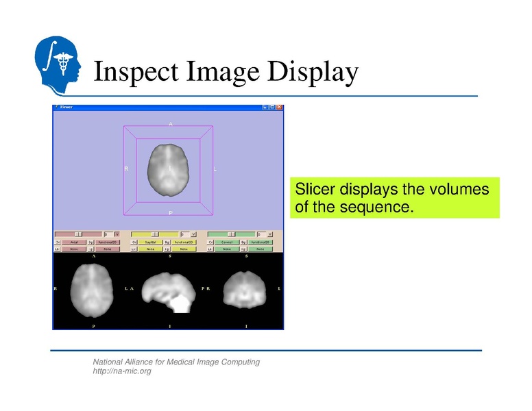Click the red axial slice offset field
This screenshot has width=532, height=411.
(x=108, y=234)
